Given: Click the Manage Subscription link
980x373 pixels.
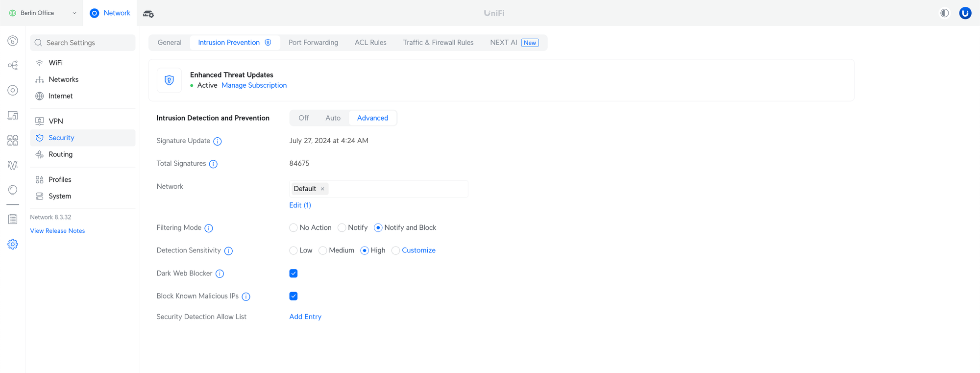Looking at the screenshot, I should click(254, 85).
